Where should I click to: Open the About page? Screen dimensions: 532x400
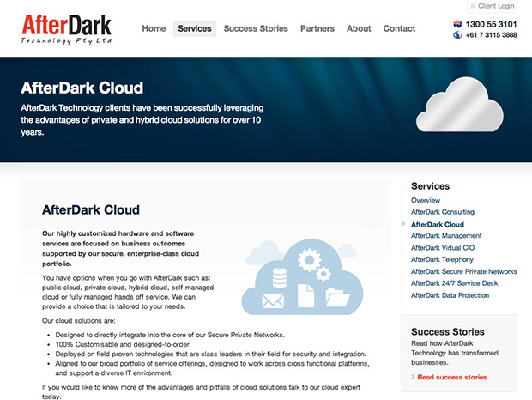coord(359,28)
